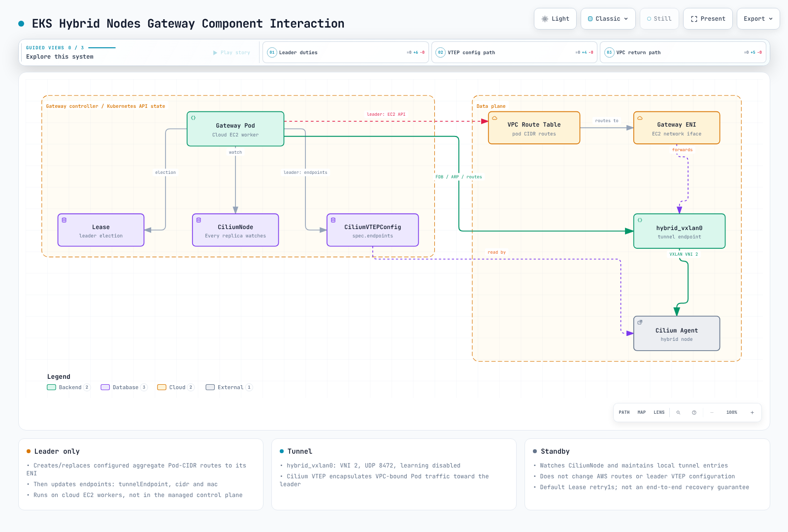Click the zoom in plus button
Image resolution: width=788 pixels, height=532 pixels.
pos(752,412)
